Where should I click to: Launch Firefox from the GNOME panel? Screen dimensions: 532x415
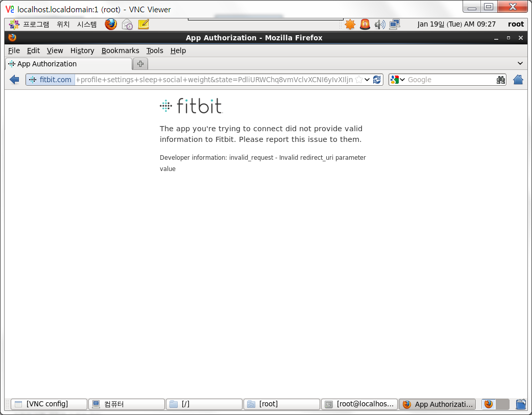(x=111, y=25)
